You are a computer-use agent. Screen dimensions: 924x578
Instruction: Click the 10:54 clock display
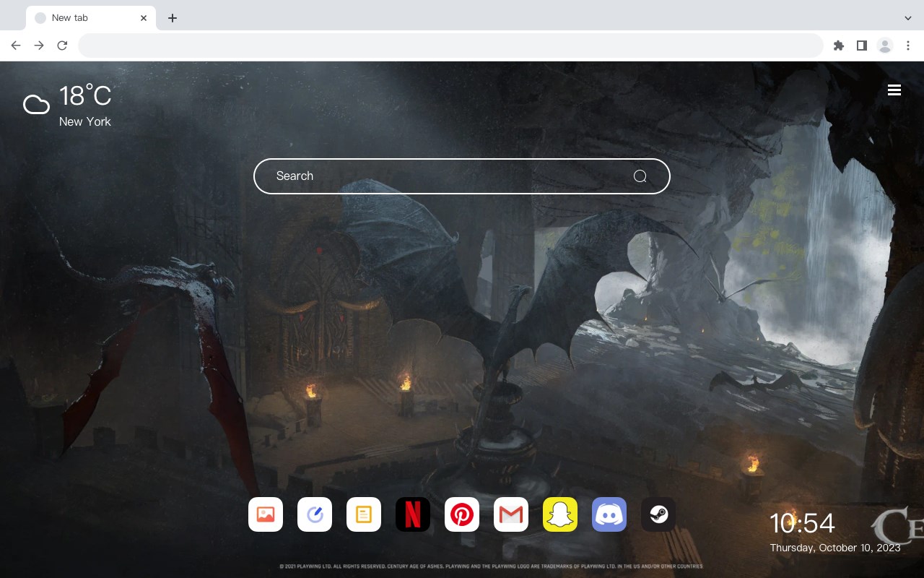pos(802,523)
